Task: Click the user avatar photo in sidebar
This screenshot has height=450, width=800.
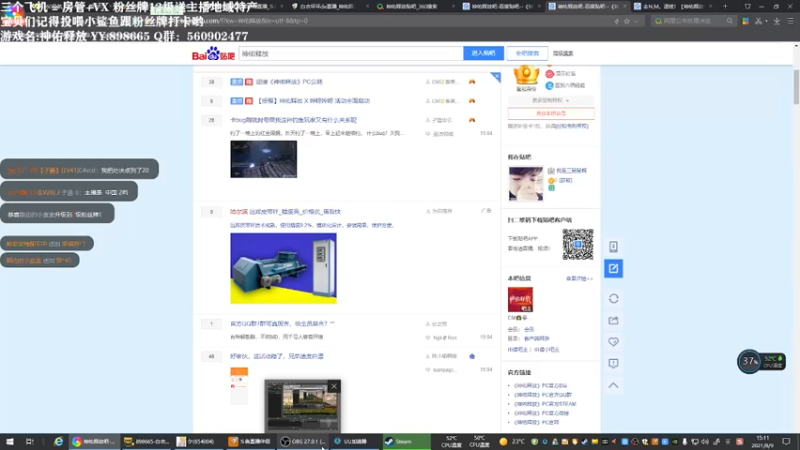Action: 526,184
